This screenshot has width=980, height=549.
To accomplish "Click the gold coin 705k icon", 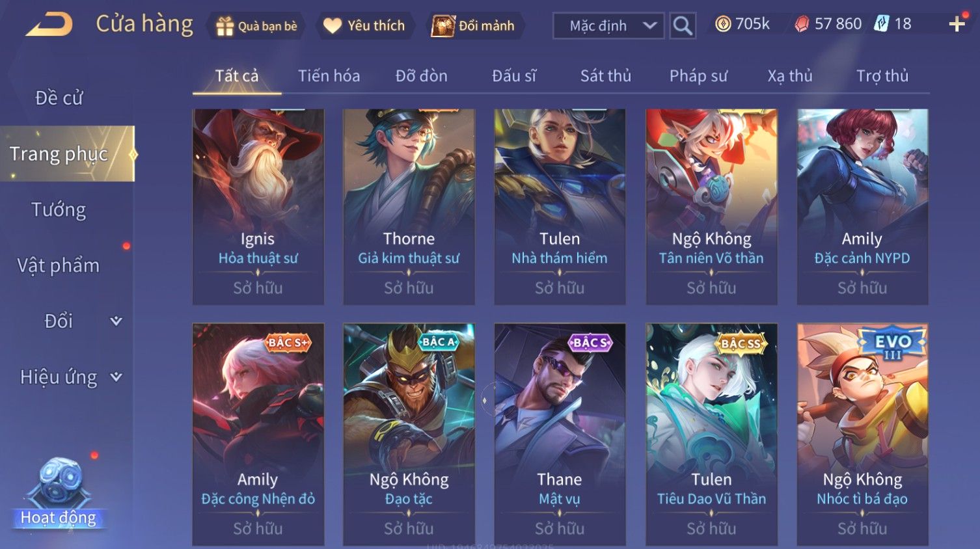I will click(x=722, y=24).
